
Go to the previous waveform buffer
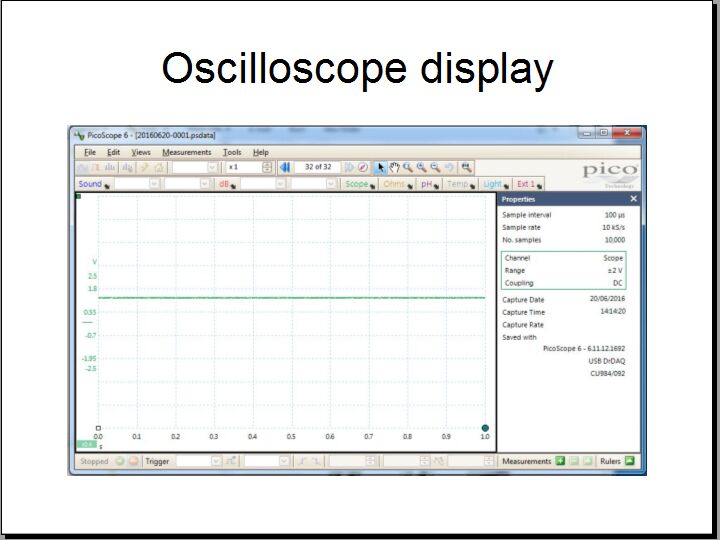point(285,168)
